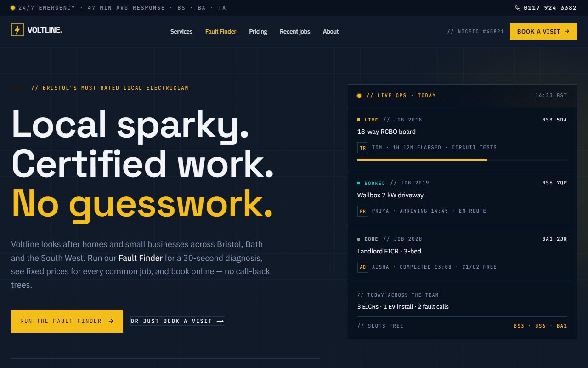Click the Bristol's Most-Rated Local Electrician tagline
Viewport: 588px width, 368px height.
click(110, 88)
